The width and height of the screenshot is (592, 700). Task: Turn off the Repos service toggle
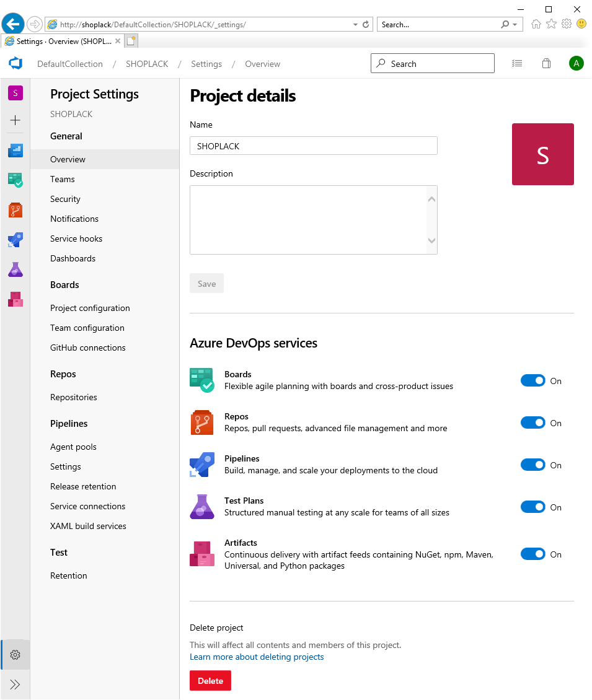pyautogui.click(x=532, y=422)
